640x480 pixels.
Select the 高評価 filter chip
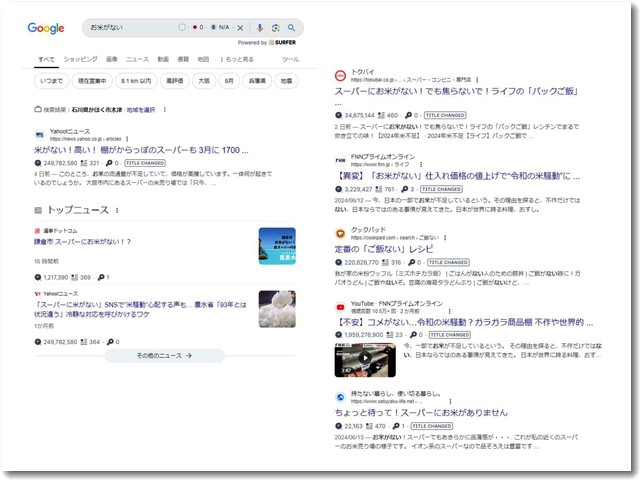point(175,81)
